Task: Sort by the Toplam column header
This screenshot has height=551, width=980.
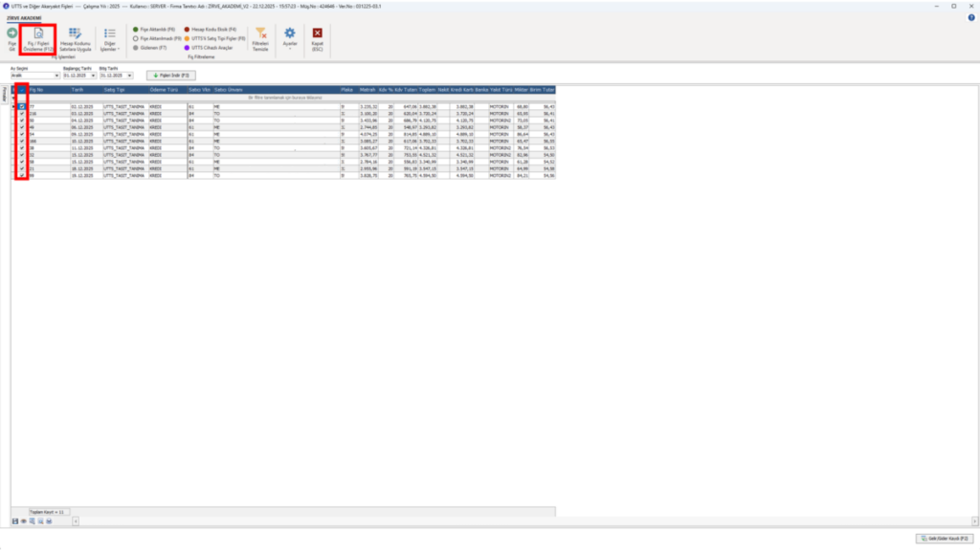Action: (428, 90)
